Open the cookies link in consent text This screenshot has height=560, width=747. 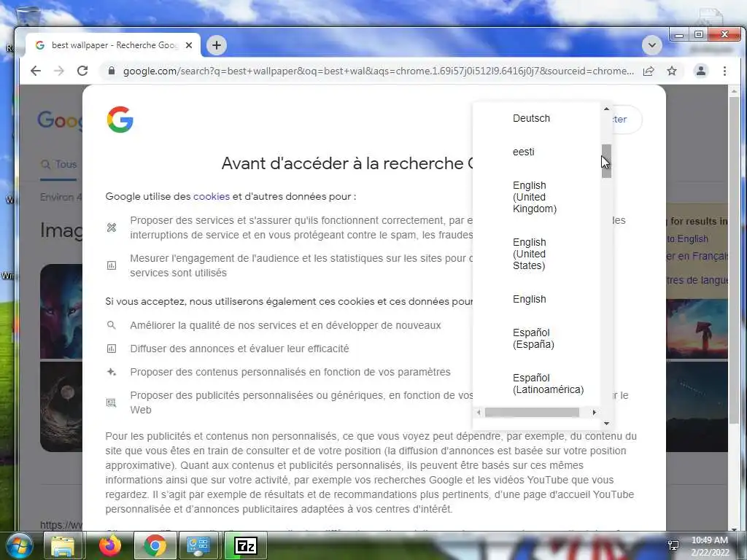click(211, 196)
